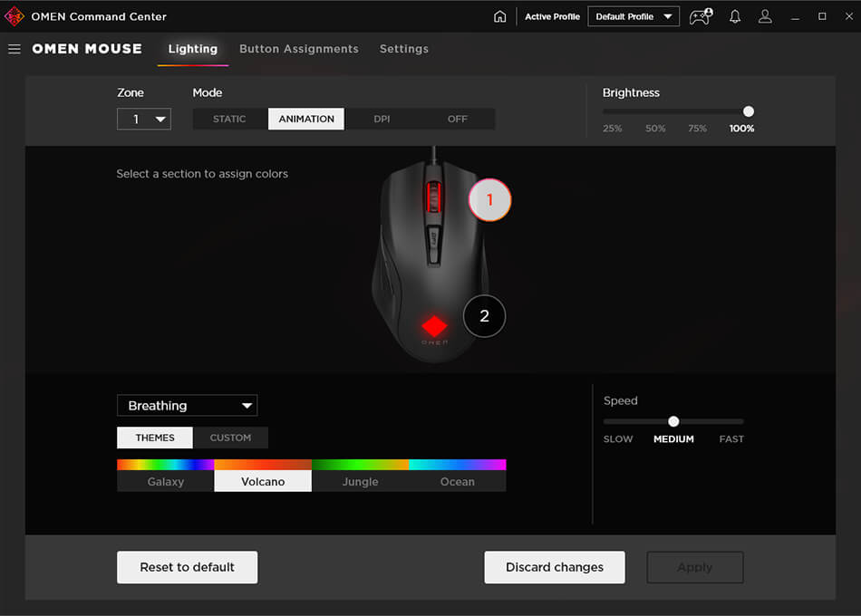
Task: Click the user account icon
Action: pos(765,15)
